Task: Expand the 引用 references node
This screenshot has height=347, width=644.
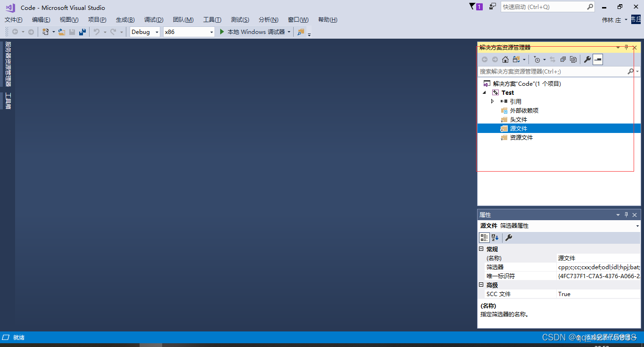Action: (x=492, y=101)
